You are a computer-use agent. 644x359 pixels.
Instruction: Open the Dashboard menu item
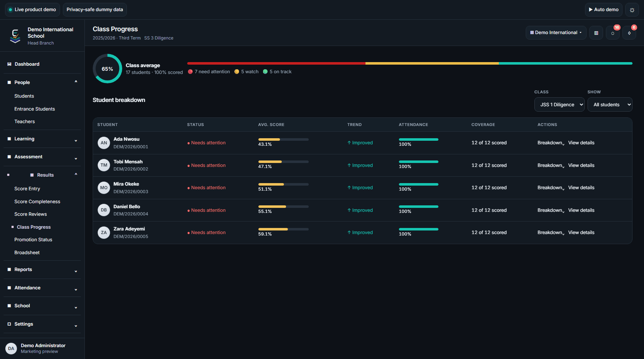[x=42, y=64]
